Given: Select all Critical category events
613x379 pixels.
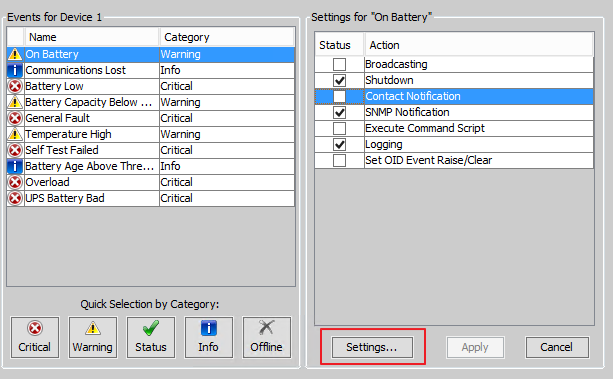Looking at the screenshot, I should tap(35, 338).
